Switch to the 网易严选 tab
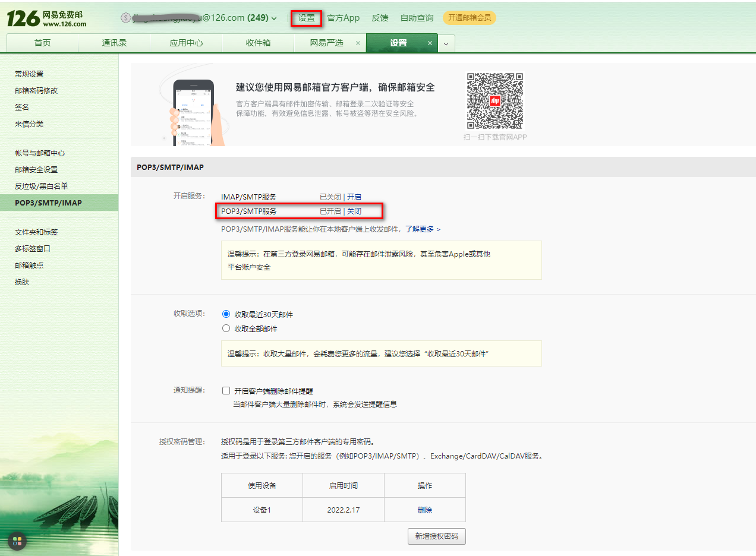This screenshot has height=556, width=756. pyautogui.click(x=327, y=43)
